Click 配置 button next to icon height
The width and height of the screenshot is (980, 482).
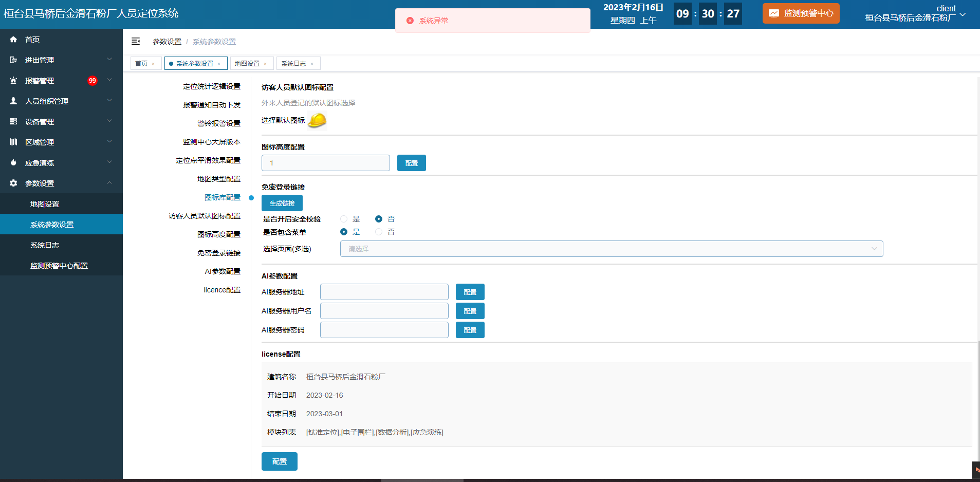pos(412,163)
